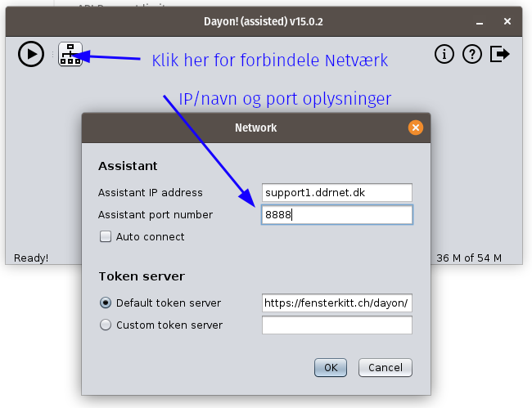Confirm the Network dialog with OK
Screen dimensions: 532x408
(331, 367)
